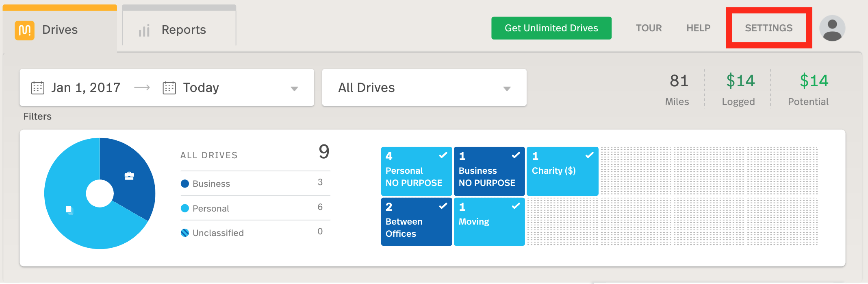Uncheck the Business NO PURPOSE tile checkmark

516,155
